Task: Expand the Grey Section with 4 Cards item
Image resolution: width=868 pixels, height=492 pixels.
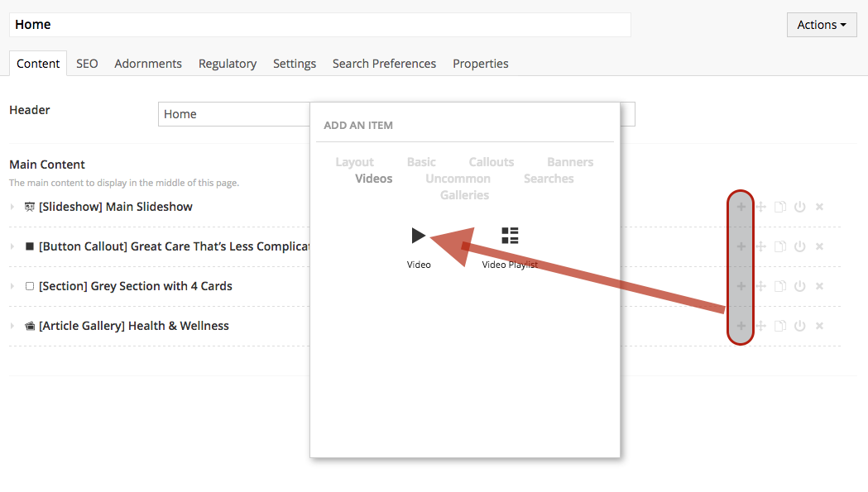Action: pyautogui.click(x=12, y=285)
